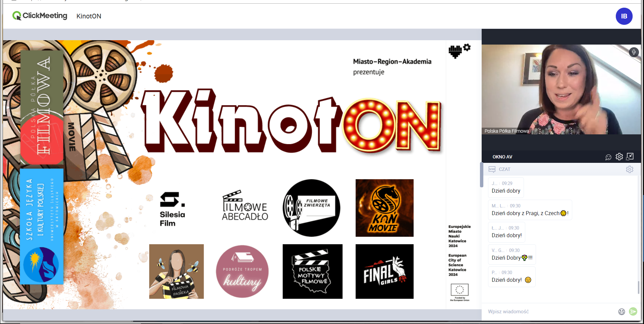
Task: Click the 'Funded by the European Union' emblem
Action: point(460,293)
